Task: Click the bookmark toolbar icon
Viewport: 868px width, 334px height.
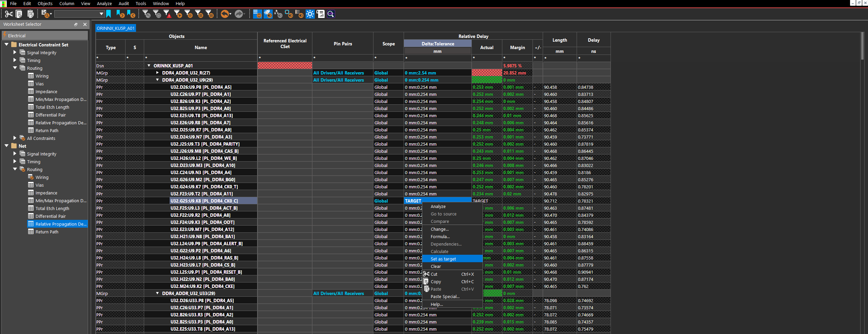Action: pos(109,14)
